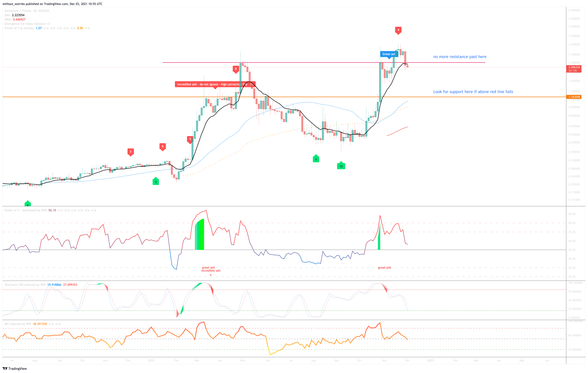Select the pink horizontal resistance line
This screenshot has width=588, height=373.
pyautogui.click(x=324, y=63)
